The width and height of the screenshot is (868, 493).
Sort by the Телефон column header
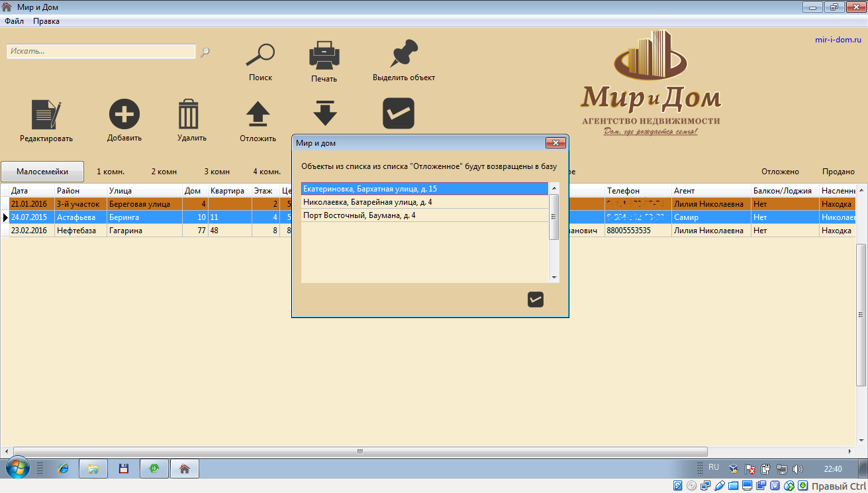click(x=638, y=191)
